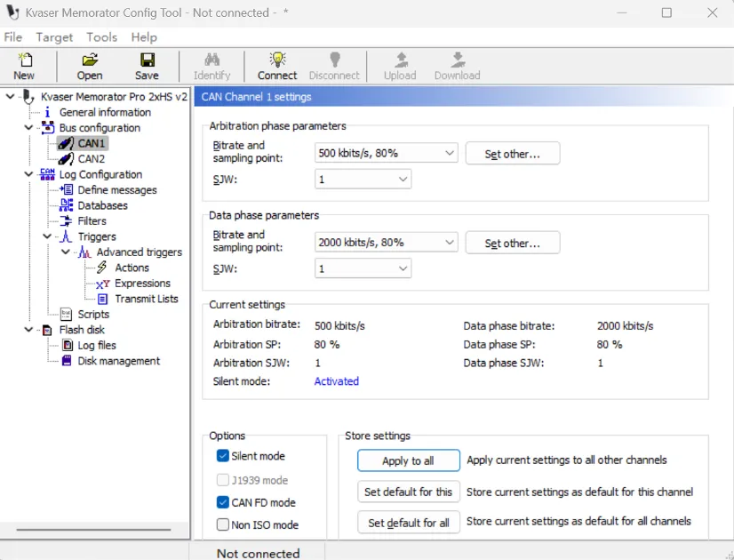This screenshot has height=560, width=734.
Task: Select General information tree label
Action: click(x=106, y=112)
